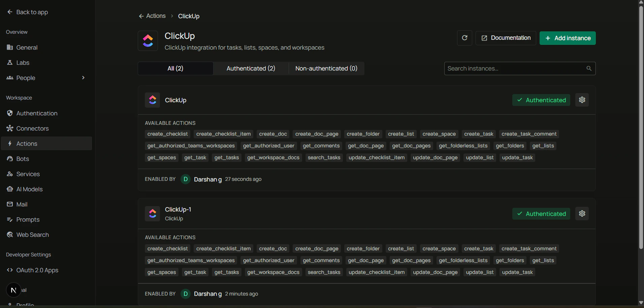Click logo of ClickUp instance card
Screen dimensions: 644x308
coord(152,100)
